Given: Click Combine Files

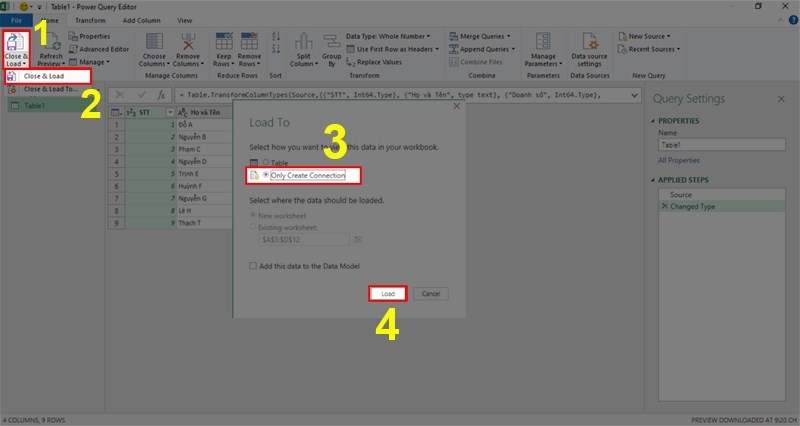Looking at the screenshot, I should tap(476, 62).
